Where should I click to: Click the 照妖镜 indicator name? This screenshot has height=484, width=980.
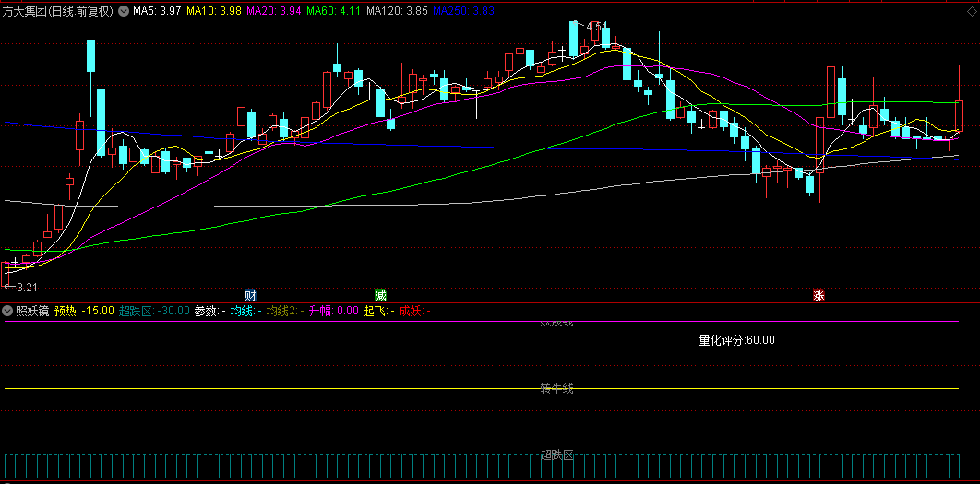32,311
